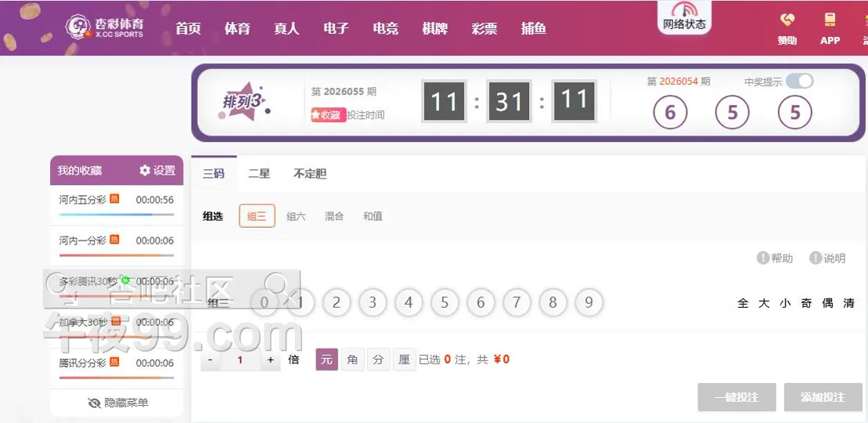Click the 收藏 favorite button
Viewport: 868px width, 423px height.
(x=329, y=115)
